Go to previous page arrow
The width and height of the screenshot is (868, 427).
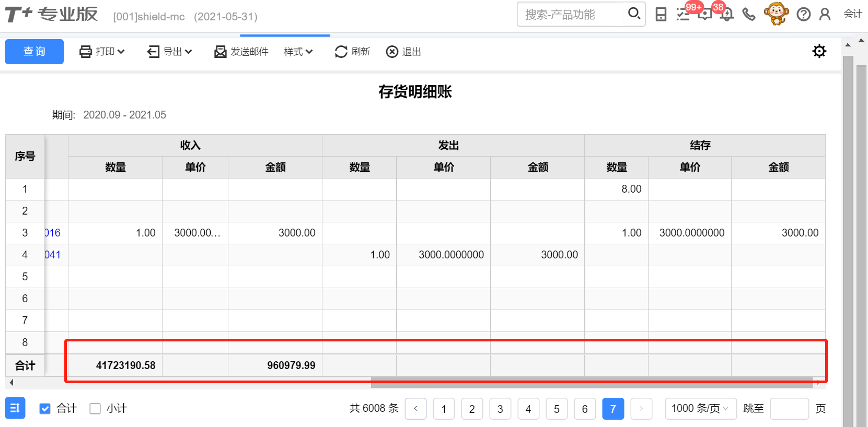click(x=416, y=409)
